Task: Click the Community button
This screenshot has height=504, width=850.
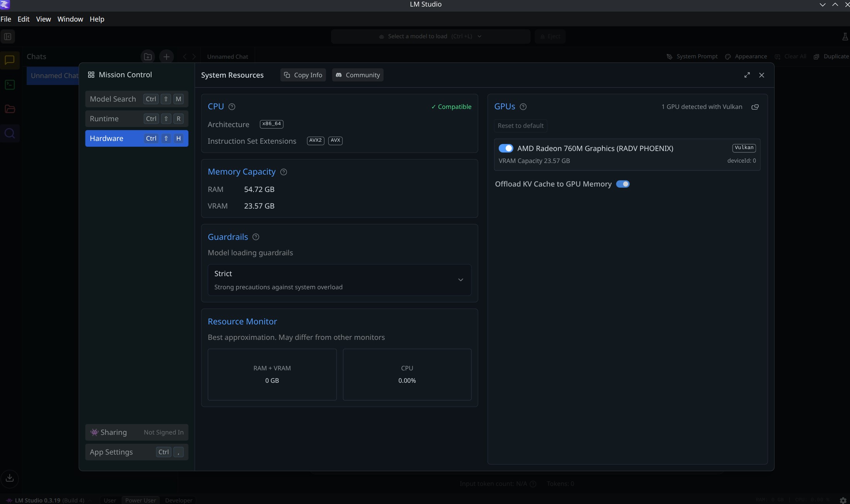Action: [x=358, y=75]
